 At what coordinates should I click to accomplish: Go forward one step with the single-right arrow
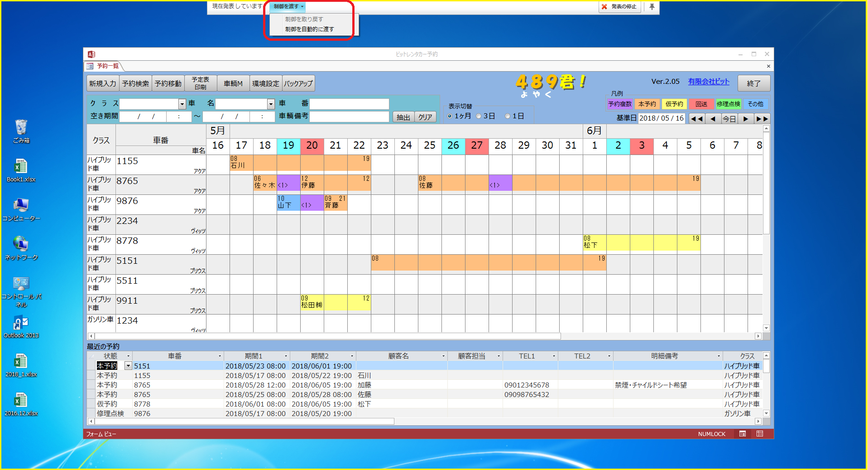coord(745,119)
